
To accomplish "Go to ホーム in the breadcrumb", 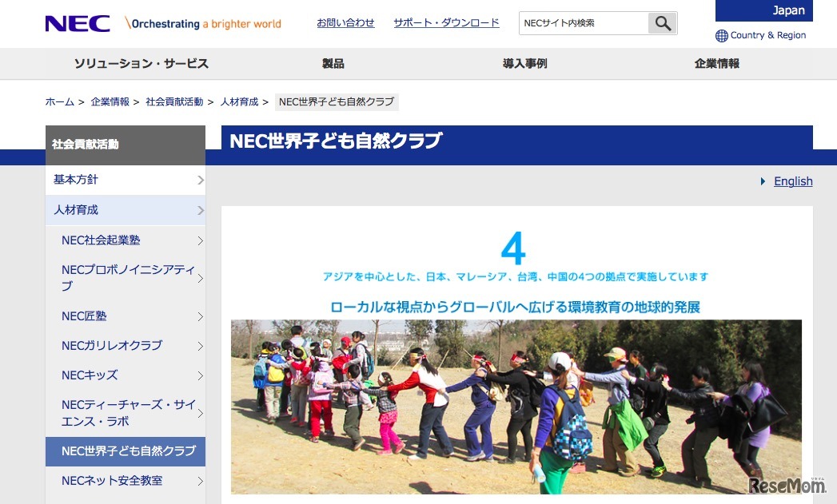I will (x=60, y=102).
